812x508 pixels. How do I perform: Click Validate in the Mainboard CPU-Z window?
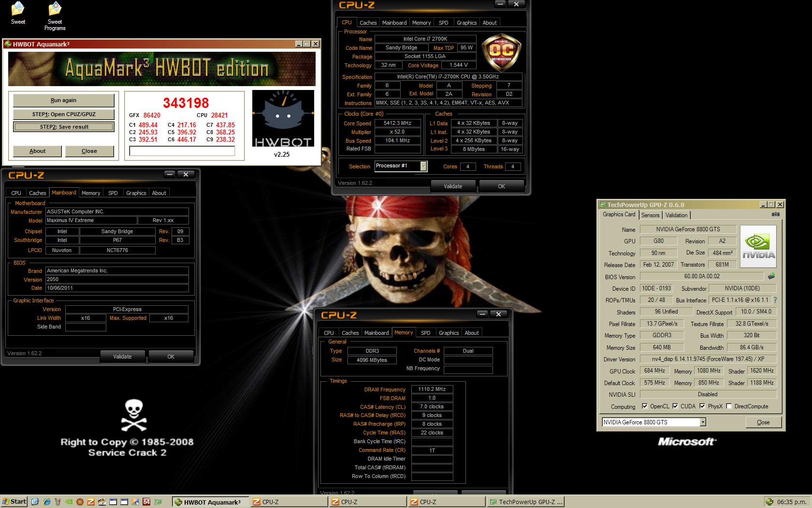(x=122, y=357)
